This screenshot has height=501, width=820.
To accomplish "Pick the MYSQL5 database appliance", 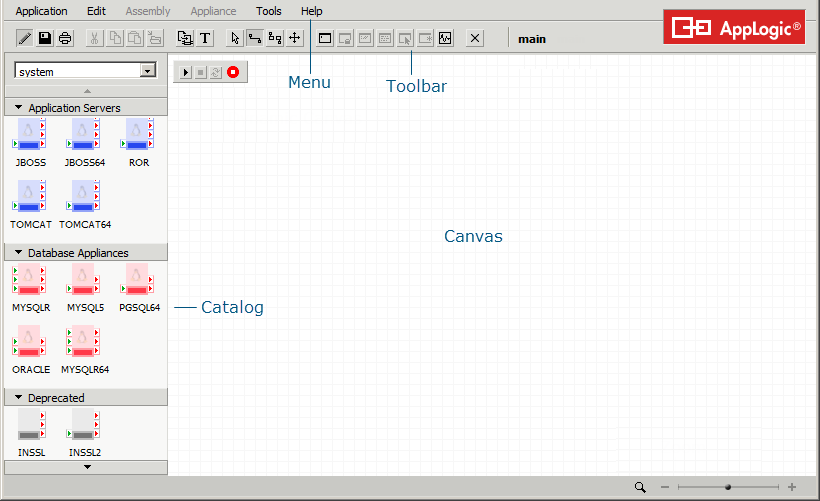I will [85, 282].
